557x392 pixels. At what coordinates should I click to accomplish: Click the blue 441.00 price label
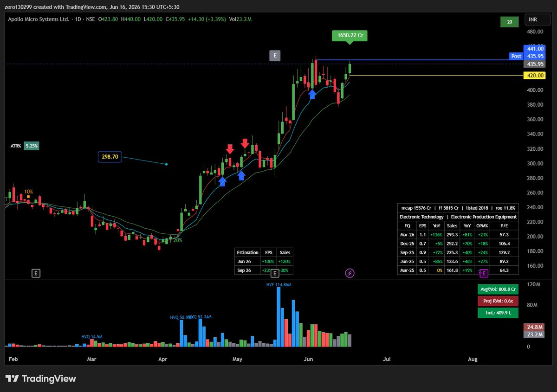click(x=536, y=48)
